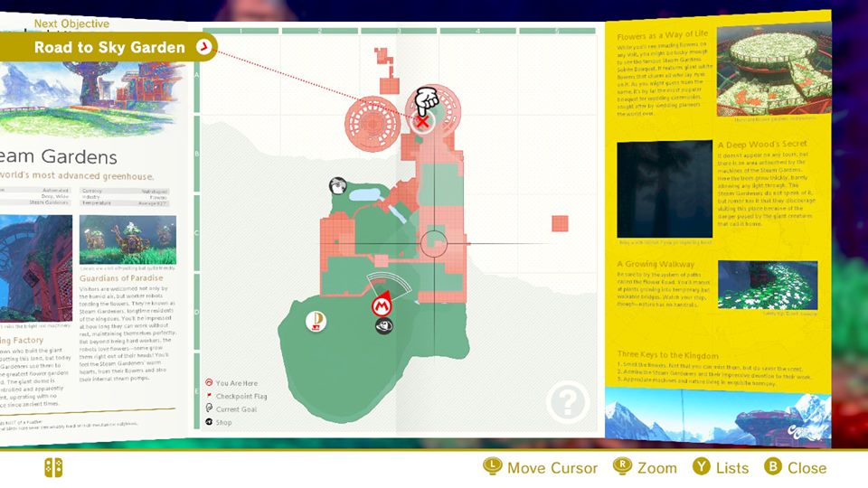
Task: Click the Joy-Con controller icon
Action: pos(53,467)
